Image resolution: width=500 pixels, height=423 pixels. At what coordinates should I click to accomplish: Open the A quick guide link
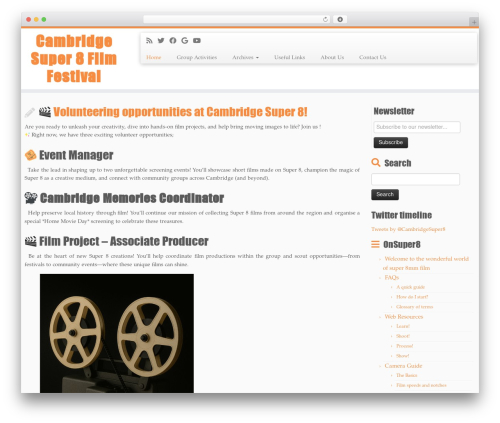pos(410,287)
